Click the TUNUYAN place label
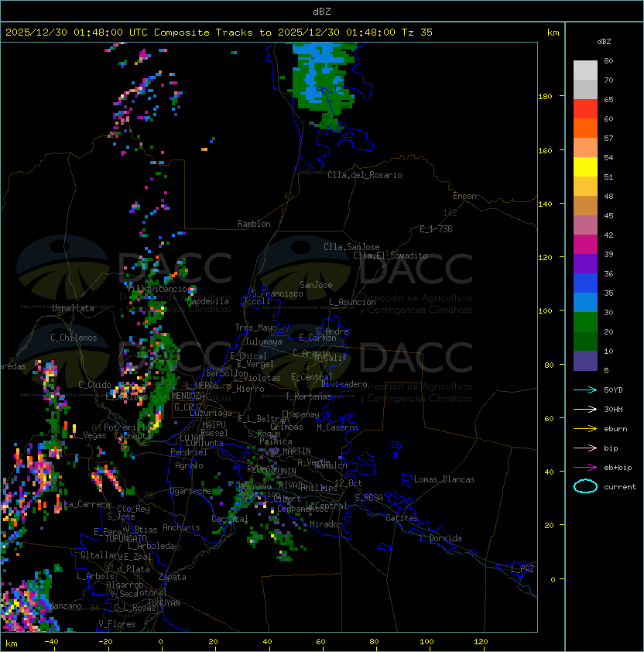Image resolution: width=644 pixels, height=652 pixels. [164, 603]
